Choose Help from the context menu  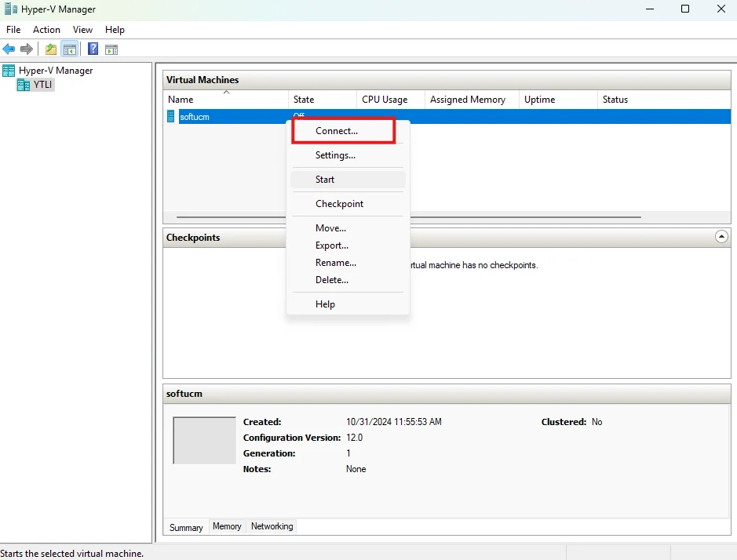pyautogui.click(x=348, y=304)
